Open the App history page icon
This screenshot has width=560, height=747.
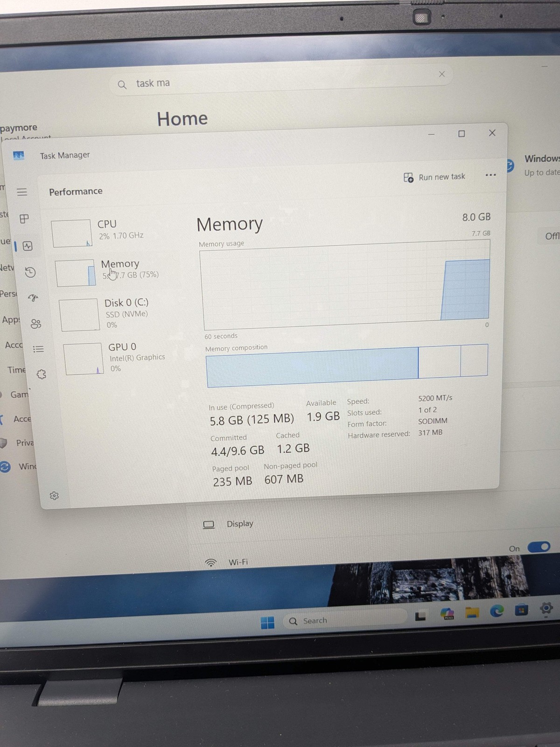(x=30, y=272)
